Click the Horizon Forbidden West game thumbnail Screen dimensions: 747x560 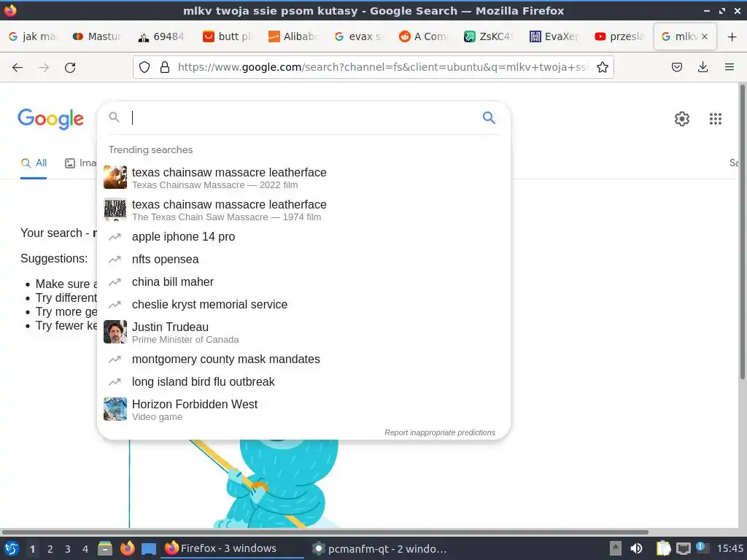click(115, 409)
